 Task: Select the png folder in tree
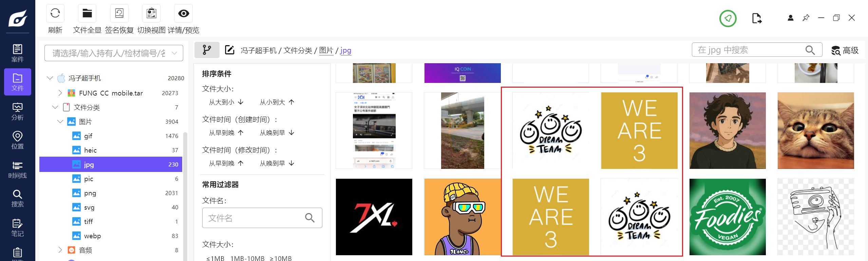[90, 193]
